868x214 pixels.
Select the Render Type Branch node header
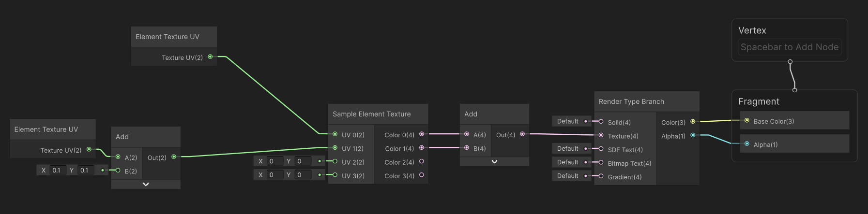point(631,101)
